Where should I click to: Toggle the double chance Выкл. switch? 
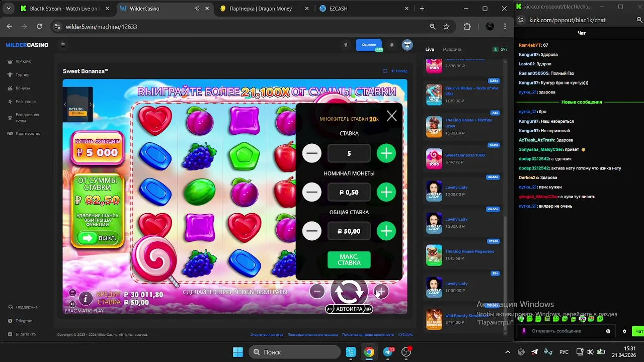(x=98, y=238)
